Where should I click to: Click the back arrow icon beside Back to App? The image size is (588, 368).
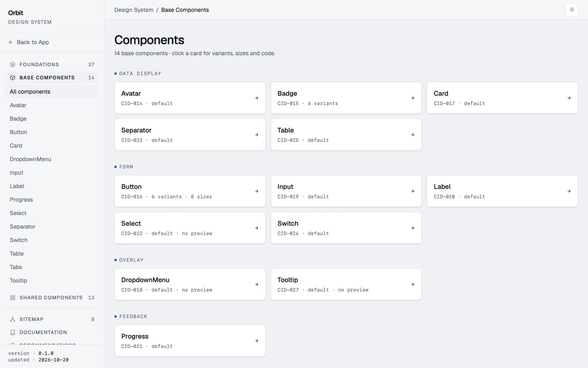(x=11, y=42)
